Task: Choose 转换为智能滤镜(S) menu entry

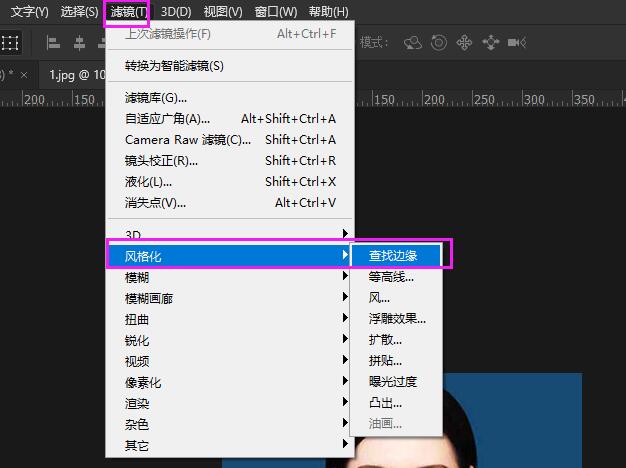Action: [x=230, y=65]
